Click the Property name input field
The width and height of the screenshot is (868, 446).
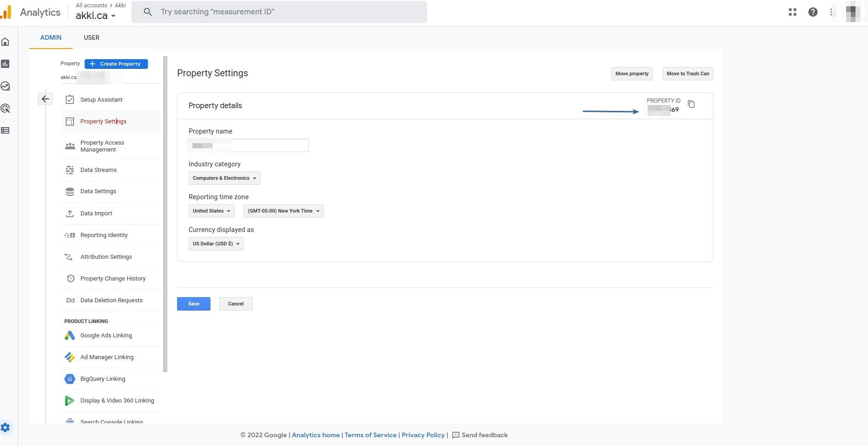click(249, 145)
